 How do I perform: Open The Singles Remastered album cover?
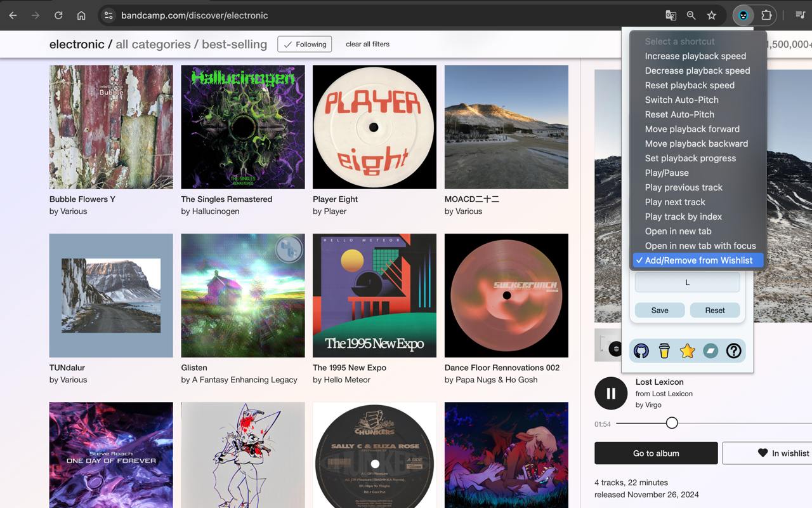point(243,127)
